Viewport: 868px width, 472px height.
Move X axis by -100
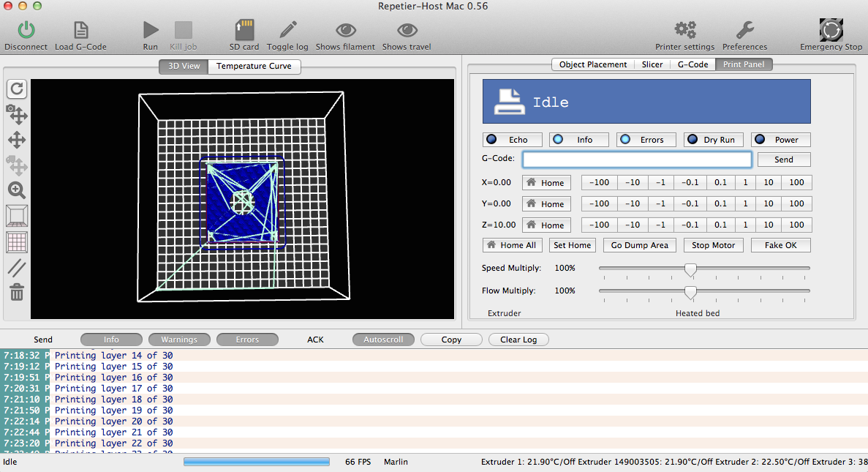pyautogui.click(x=599, y=182)
